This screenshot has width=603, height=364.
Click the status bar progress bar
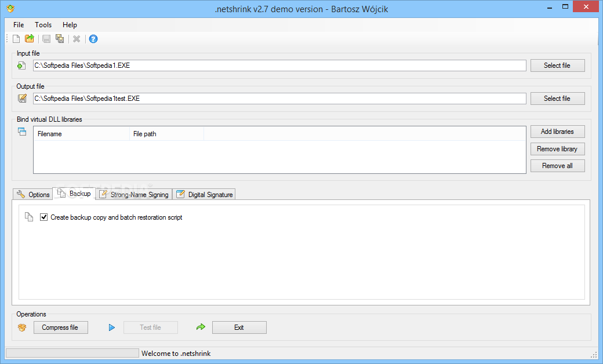point(72,353)
